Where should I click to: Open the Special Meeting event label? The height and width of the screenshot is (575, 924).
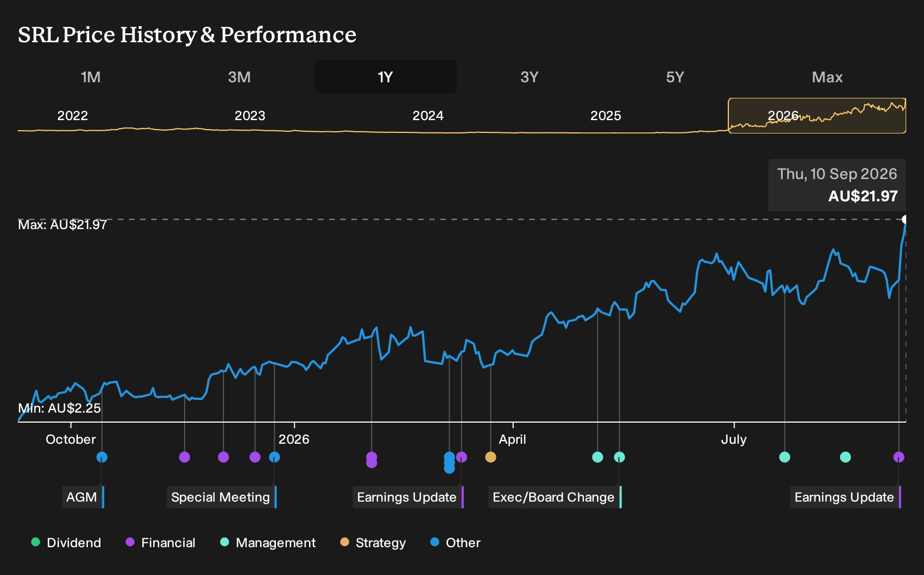222,497
